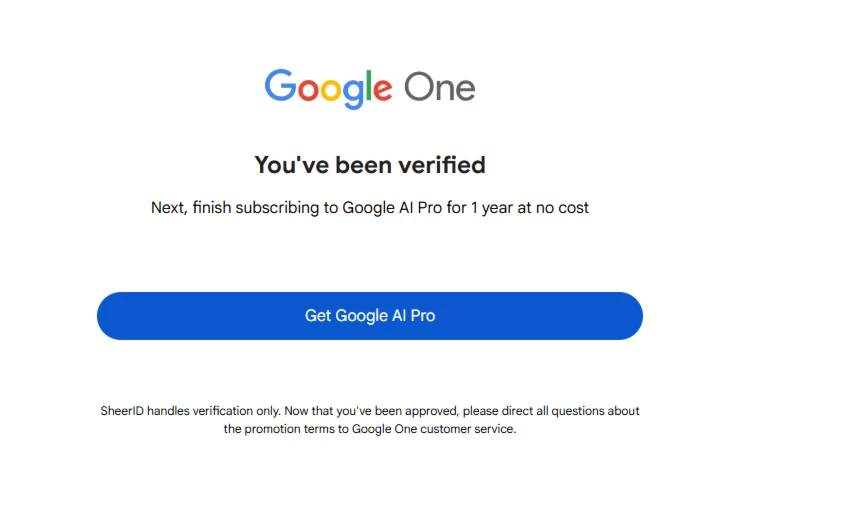Click the gray One word in logo
The height and width of the screenshot is (520, 859).
point(439,88)
